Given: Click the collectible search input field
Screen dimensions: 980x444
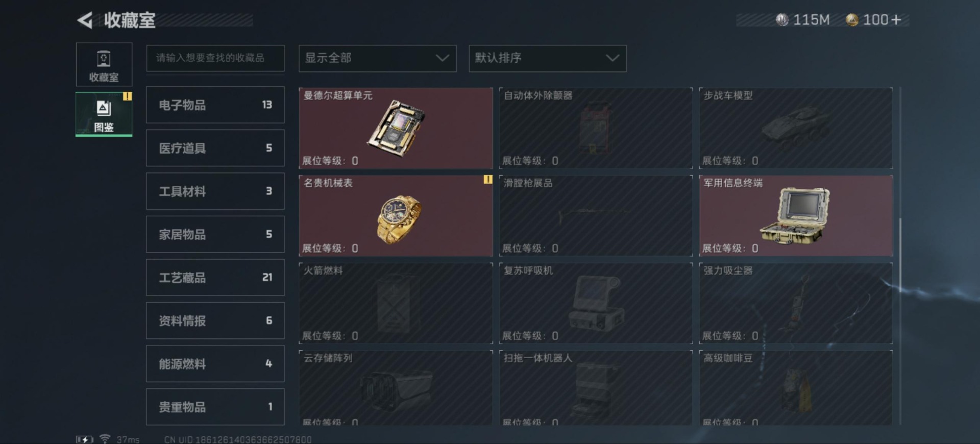Looking at the screenshot, I should pyautogui.click(x=215, y=58).
